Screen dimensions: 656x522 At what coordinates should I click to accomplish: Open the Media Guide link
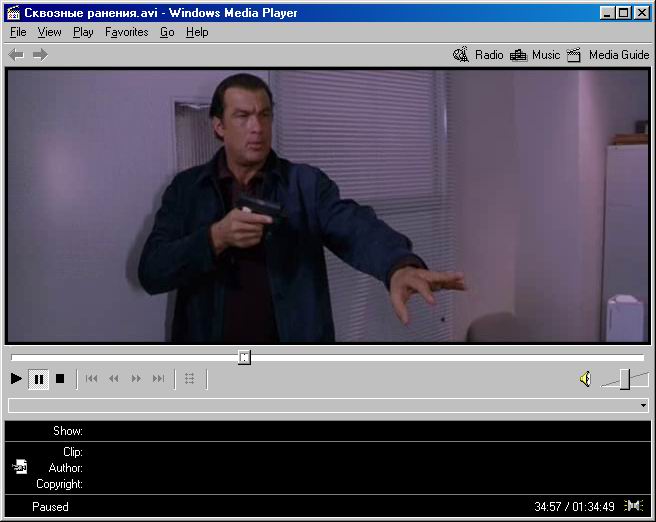coord(619,55)
